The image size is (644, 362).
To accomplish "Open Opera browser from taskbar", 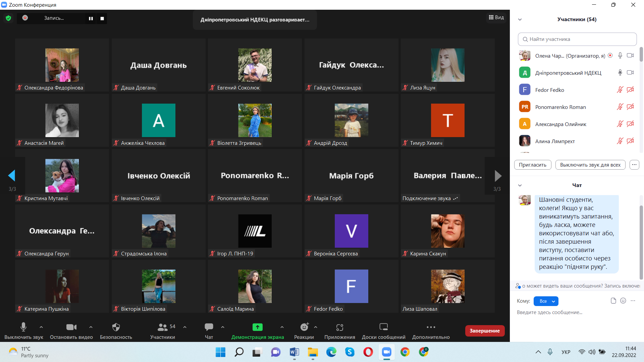I will (368, 352).
